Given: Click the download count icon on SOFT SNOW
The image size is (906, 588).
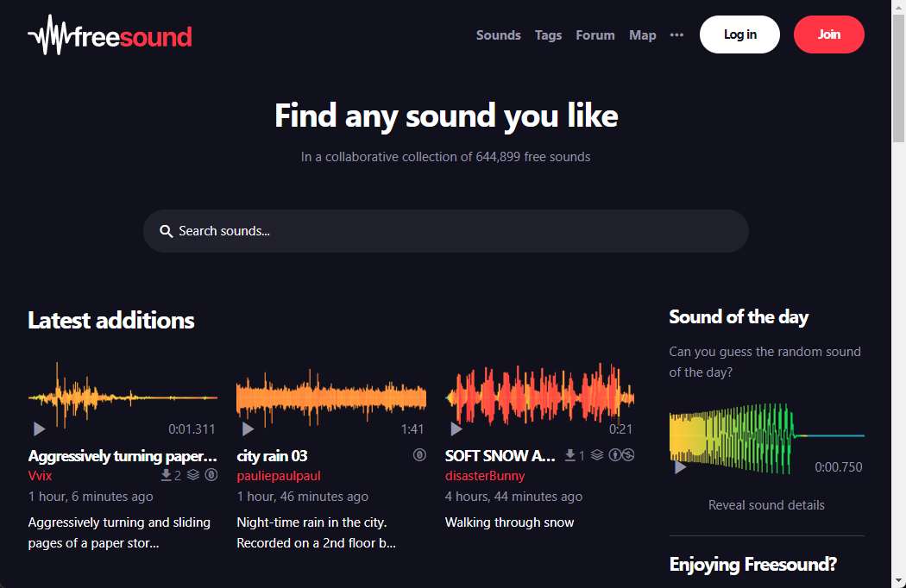Looking at the screenshot, I should [569, 454].
